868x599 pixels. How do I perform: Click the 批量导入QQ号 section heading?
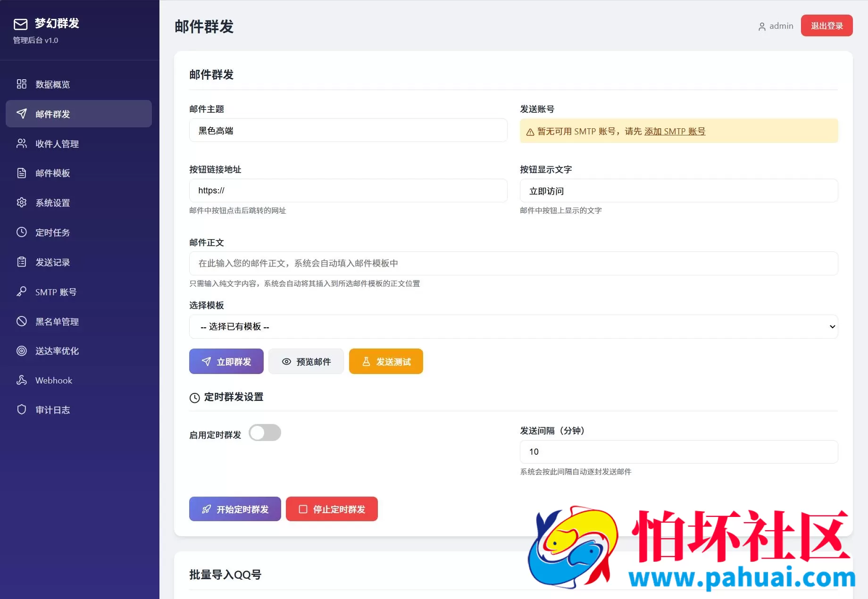click(x=225, y=574)
